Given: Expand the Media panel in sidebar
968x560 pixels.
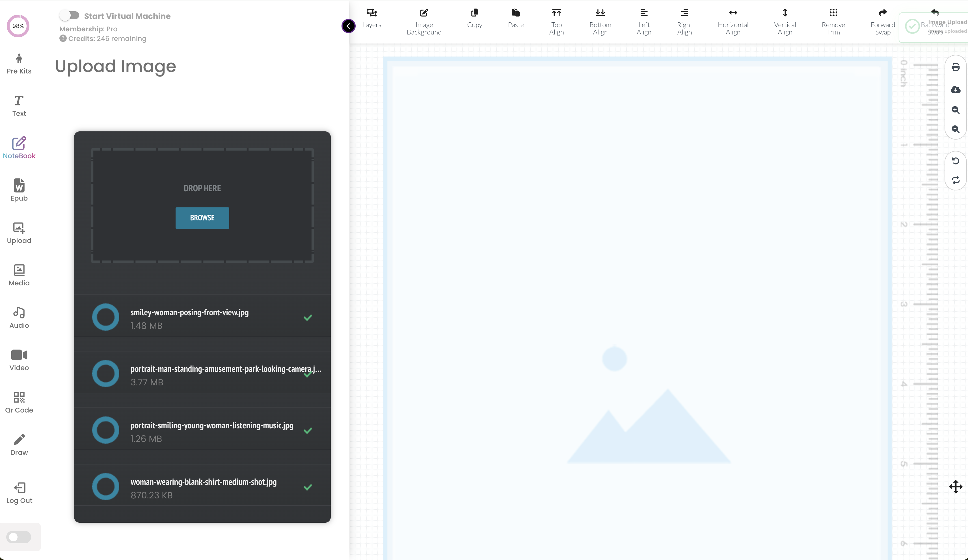Looking at the screenshot, I should tap(19, 275).
